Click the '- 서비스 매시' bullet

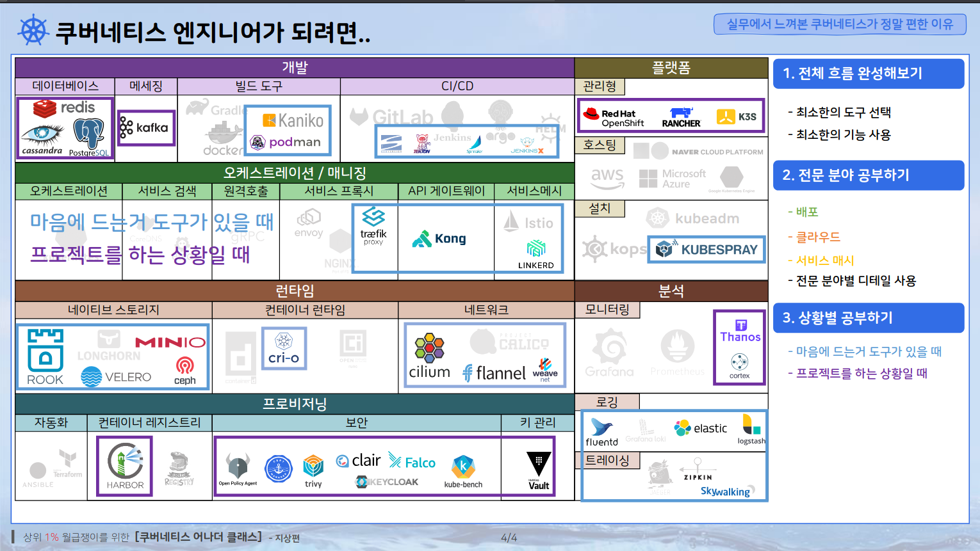click(x=821, y=260)
